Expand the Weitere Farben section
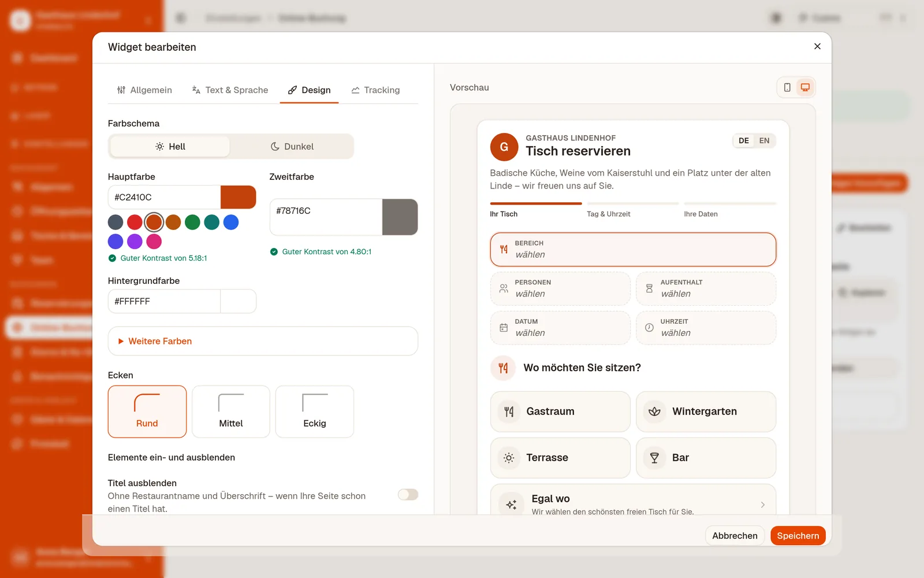 (263, 341)
